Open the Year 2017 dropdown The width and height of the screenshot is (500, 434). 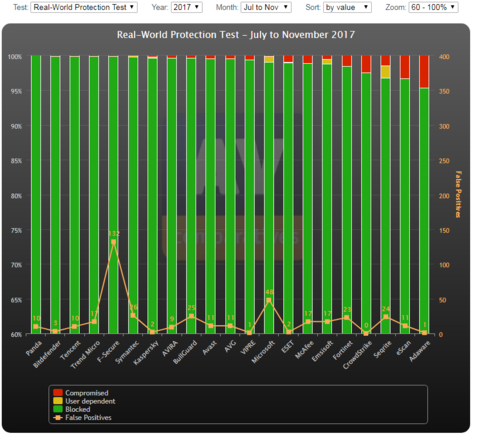[186, 7]
